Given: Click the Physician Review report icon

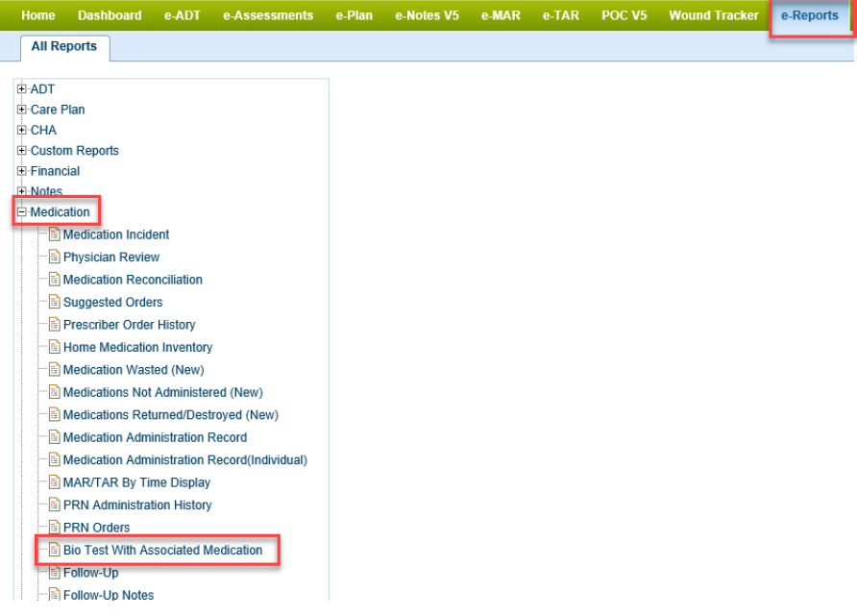Looking at the screenshot, I should [54, 257].
